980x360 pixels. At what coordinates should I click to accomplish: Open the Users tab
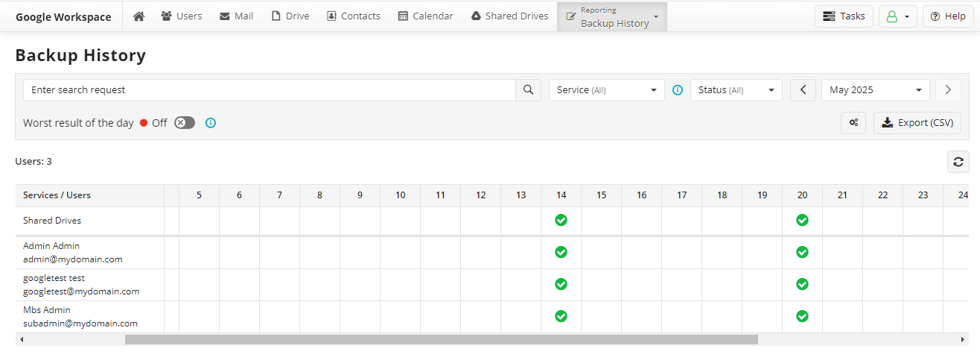pos(182,16)
